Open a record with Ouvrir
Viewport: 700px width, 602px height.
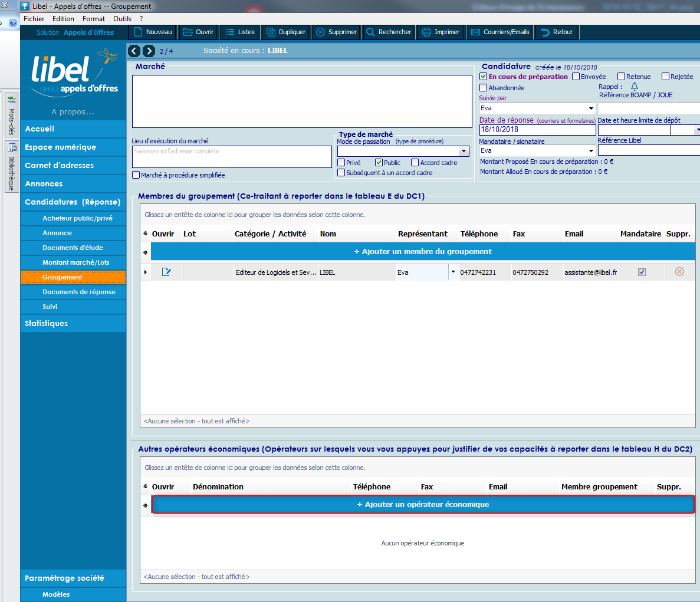(199, 32)
